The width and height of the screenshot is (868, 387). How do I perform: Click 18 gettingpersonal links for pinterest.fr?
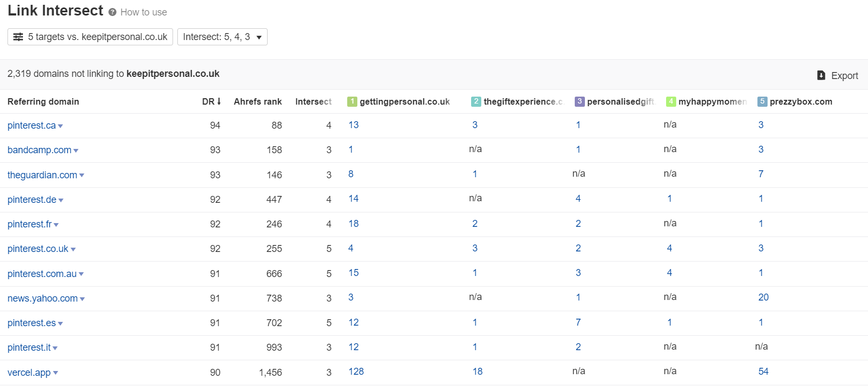354,224
